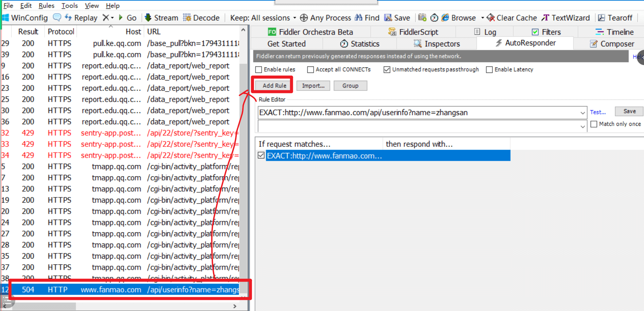Click the Add Rule button
Screen dimensions: 644x311
274,86
